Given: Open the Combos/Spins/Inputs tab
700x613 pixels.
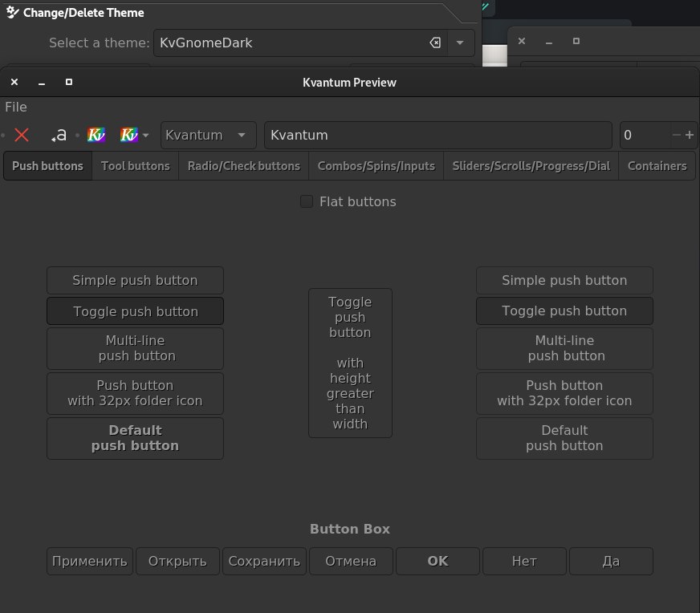Looking at the screenshot, I should click(376, 166).
